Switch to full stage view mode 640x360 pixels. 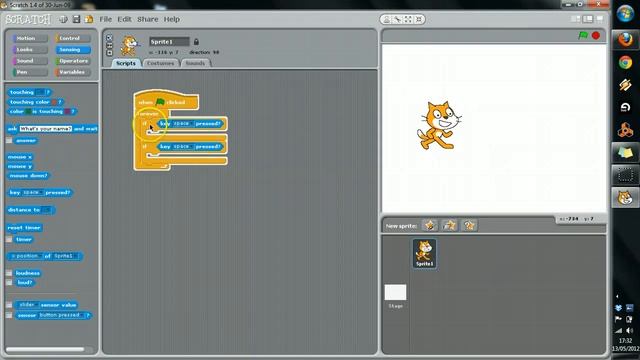588,19
